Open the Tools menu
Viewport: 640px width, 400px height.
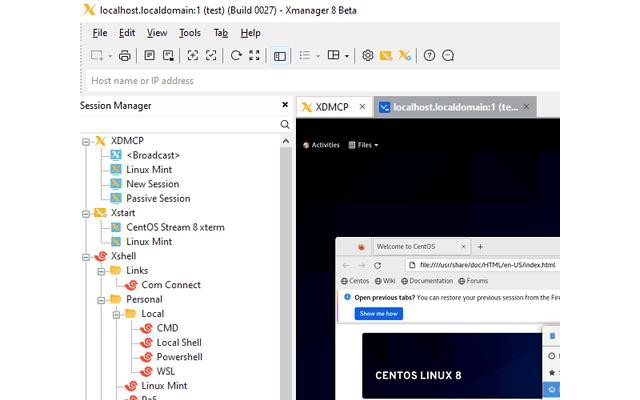pyautogui.click(x=190, y=33)
